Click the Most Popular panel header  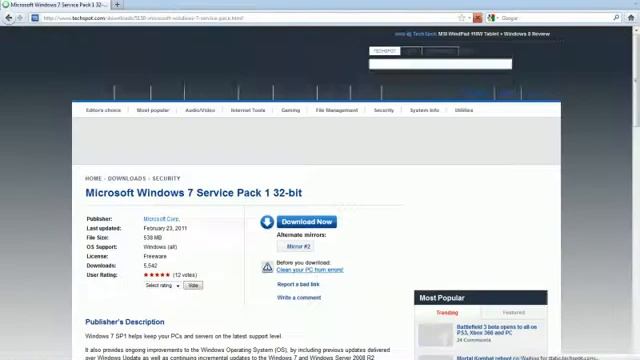(x=480, y=298)
